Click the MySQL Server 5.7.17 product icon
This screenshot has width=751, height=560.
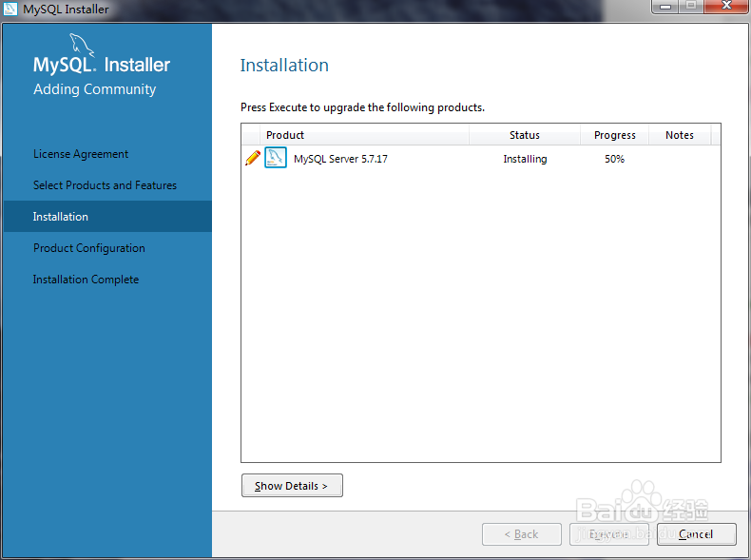point(276,158)
